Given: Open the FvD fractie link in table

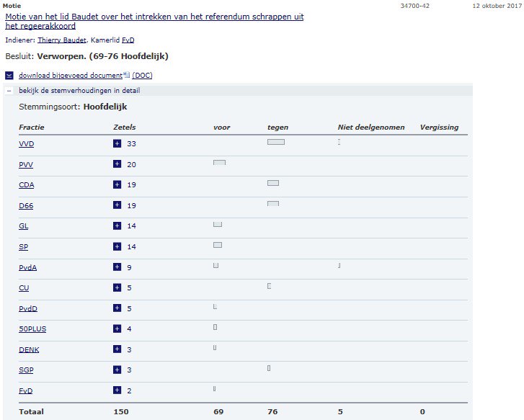Looking at the screenshot, I should (x=26, y=390).
